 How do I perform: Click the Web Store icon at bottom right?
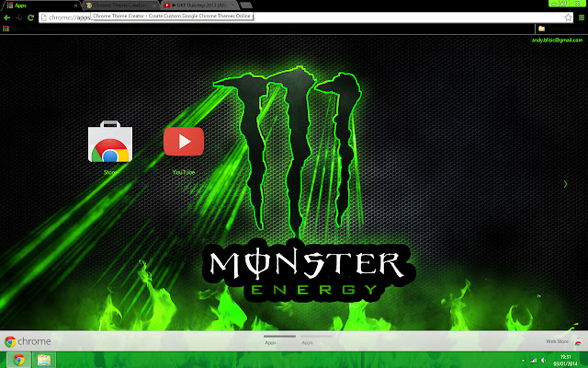coord(578,341)
